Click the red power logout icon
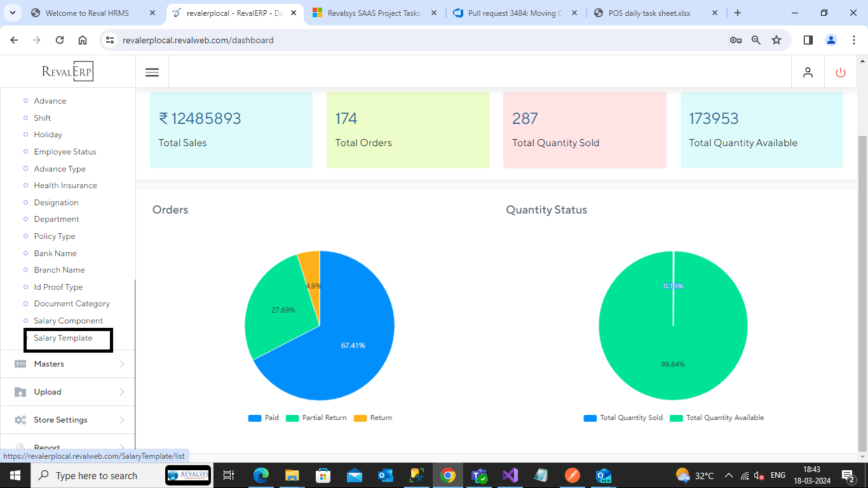The height and width of the screenshot is (488, 868). click(x=841, y=72)
